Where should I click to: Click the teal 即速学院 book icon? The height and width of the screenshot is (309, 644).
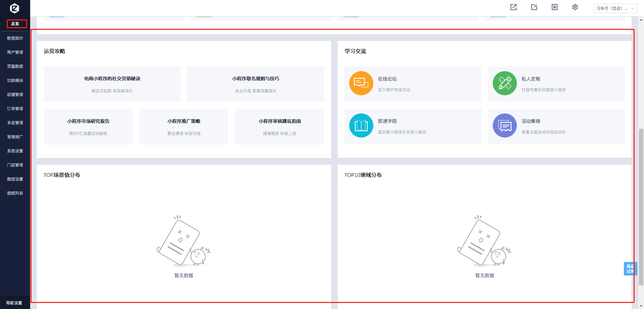tap(361, 125)
